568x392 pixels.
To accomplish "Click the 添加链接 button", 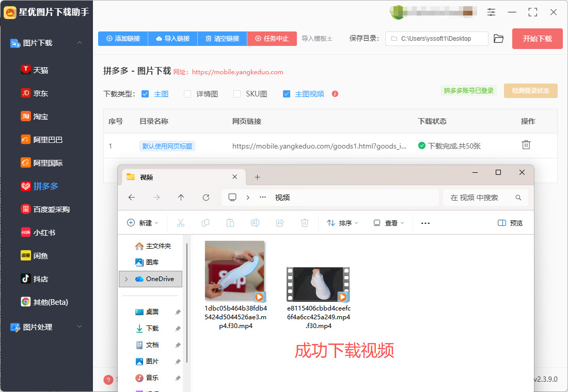I will (x=123, y=38).
